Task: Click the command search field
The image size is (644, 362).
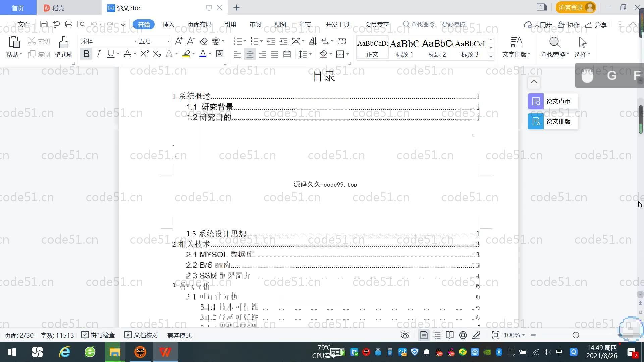Action: (434, 24)
